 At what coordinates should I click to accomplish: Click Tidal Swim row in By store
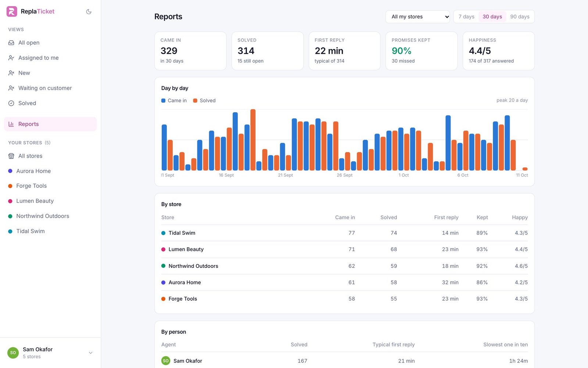point(344,233)
